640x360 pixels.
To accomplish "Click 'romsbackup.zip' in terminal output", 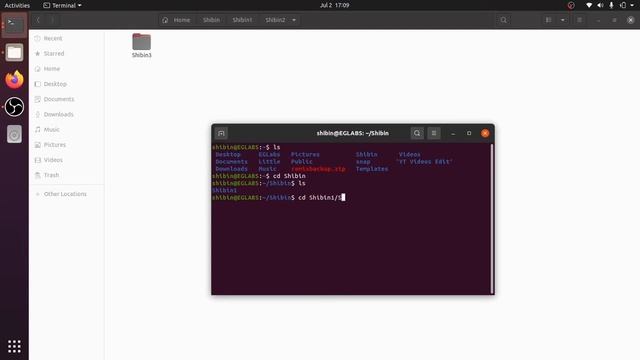I will 318,169.
